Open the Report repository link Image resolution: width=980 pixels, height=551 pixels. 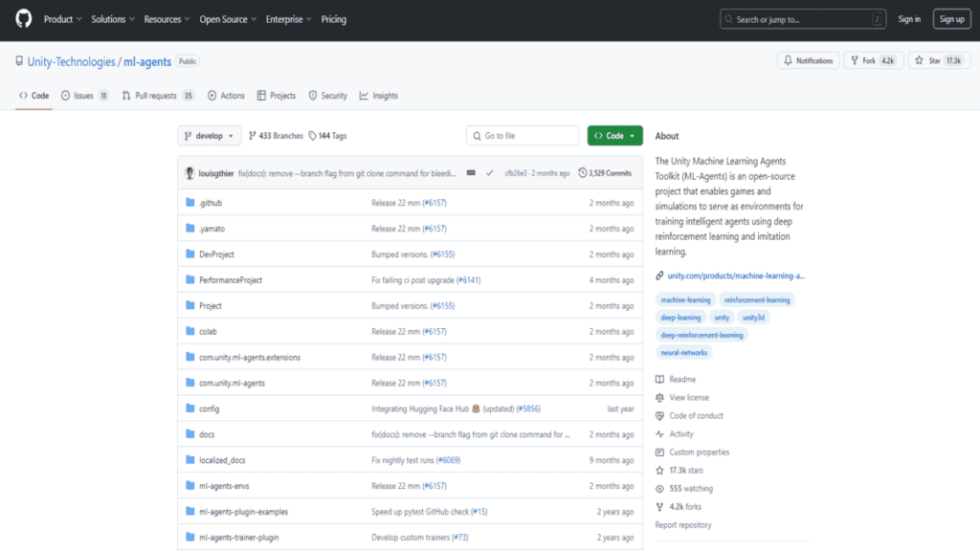click(x=683, y=525)
